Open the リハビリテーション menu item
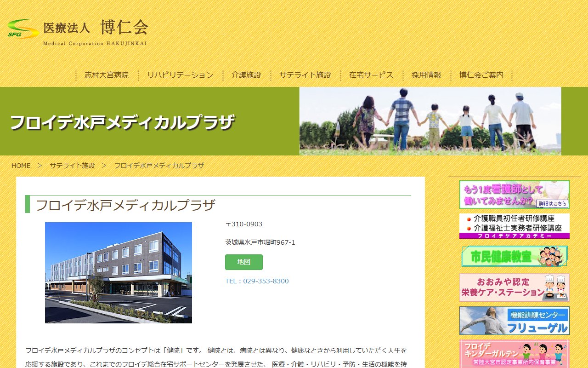The height and width of the screenshot is (368, 588). click(x=180, y=75)
